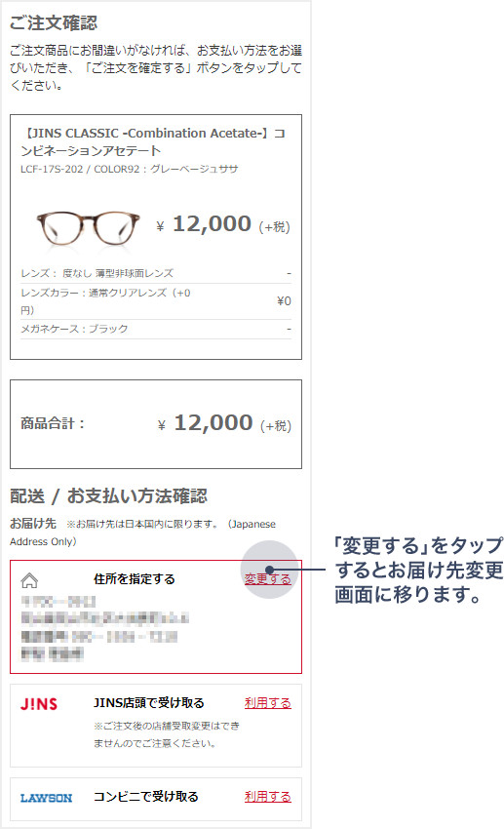Image resolution: width=504 pixels, height=829 pixels.
Task: Click the house icon beside 住所を指定する
Action: (29, 580)
